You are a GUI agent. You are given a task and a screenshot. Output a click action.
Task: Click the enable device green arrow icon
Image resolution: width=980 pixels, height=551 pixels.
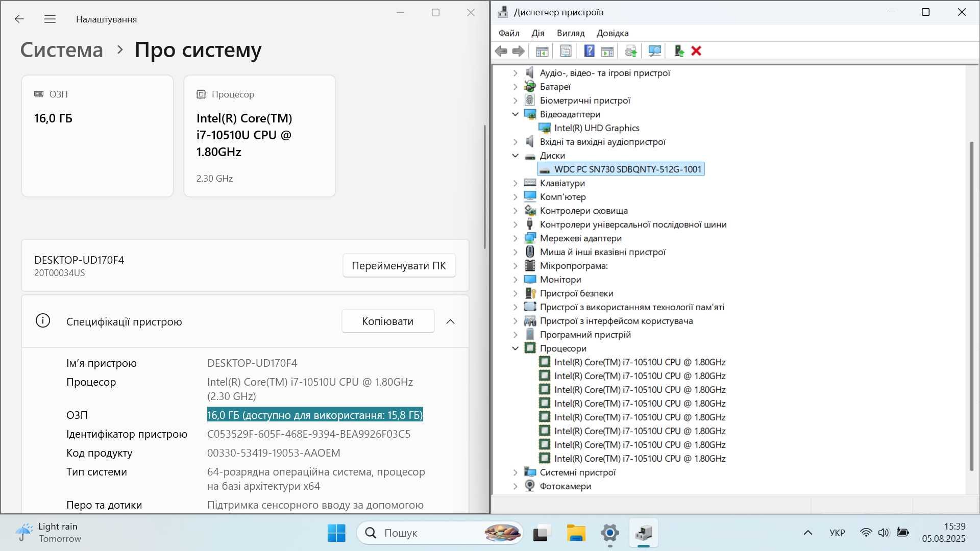679,51
